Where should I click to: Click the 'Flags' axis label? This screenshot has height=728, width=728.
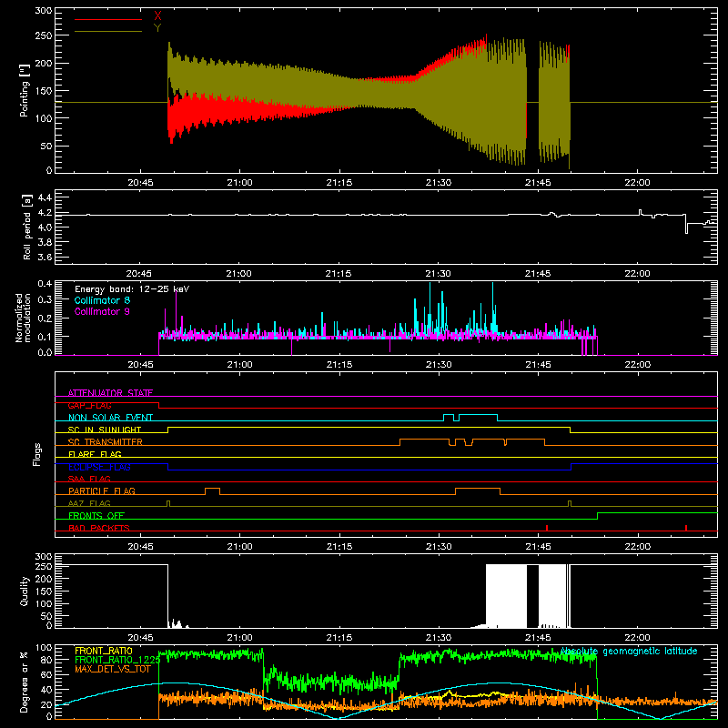[x=37, y=454]
